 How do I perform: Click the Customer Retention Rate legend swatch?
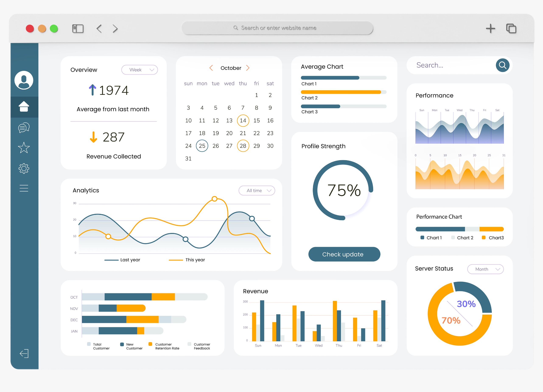click(x=150, y=344)
